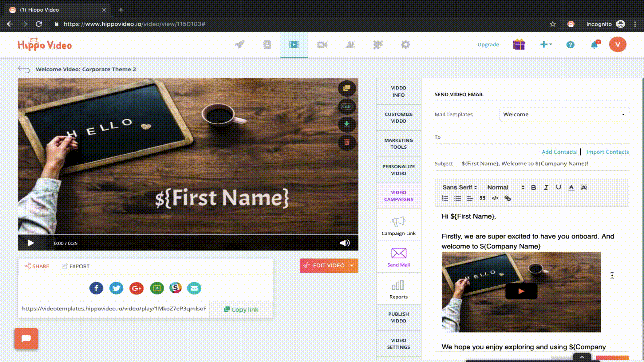Open the people icon in navigation

point(350,44)
